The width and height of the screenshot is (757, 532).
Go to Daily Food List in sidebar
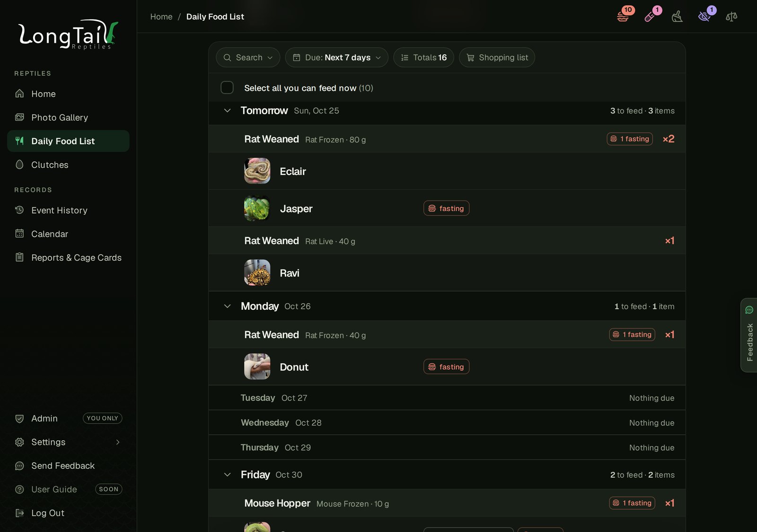tap(68, 141)
